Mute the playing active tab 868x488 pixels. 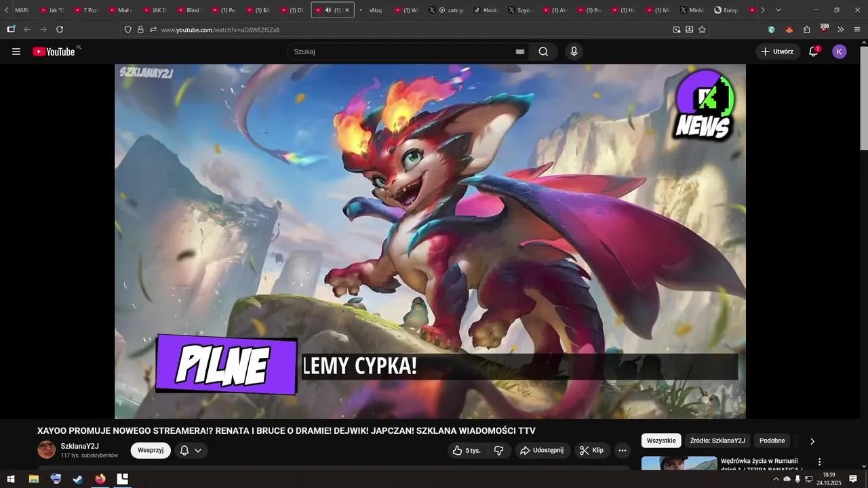pos(328,10)
